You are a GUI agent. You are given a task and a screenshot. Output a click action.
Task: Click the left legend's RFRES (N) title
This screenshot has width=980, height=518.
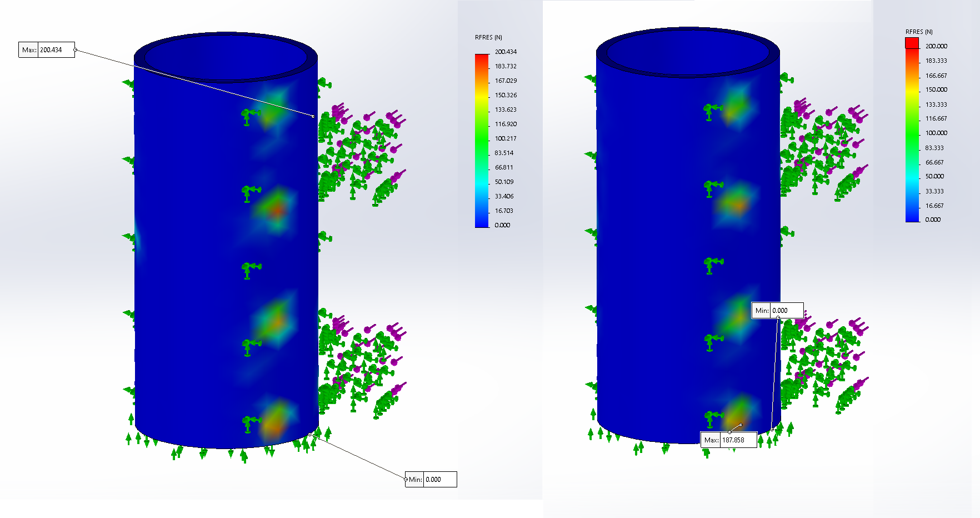click(488, 37)
